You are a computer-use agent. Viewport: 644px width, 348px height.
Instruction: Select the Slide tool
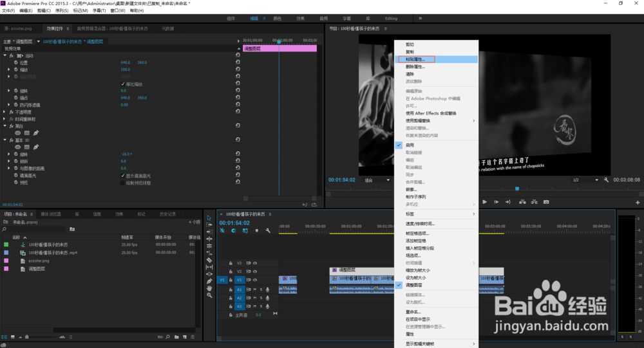[209, 274]
